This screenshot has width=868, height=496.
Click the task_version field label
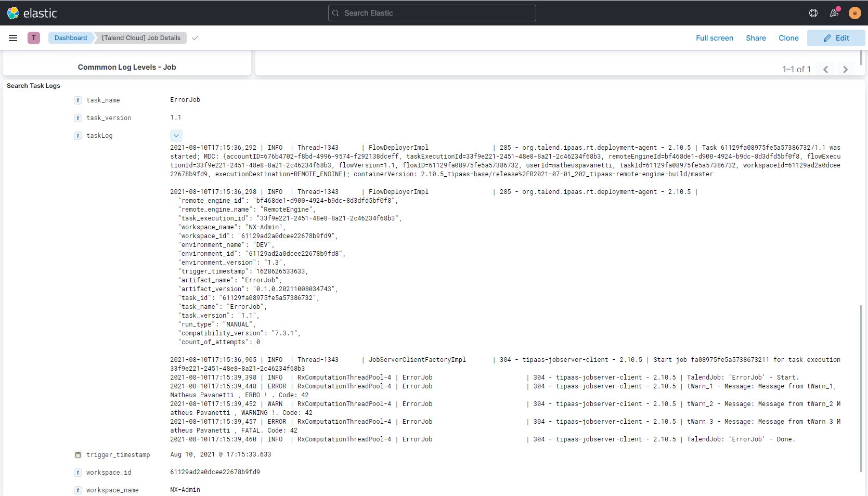[109, 118]
